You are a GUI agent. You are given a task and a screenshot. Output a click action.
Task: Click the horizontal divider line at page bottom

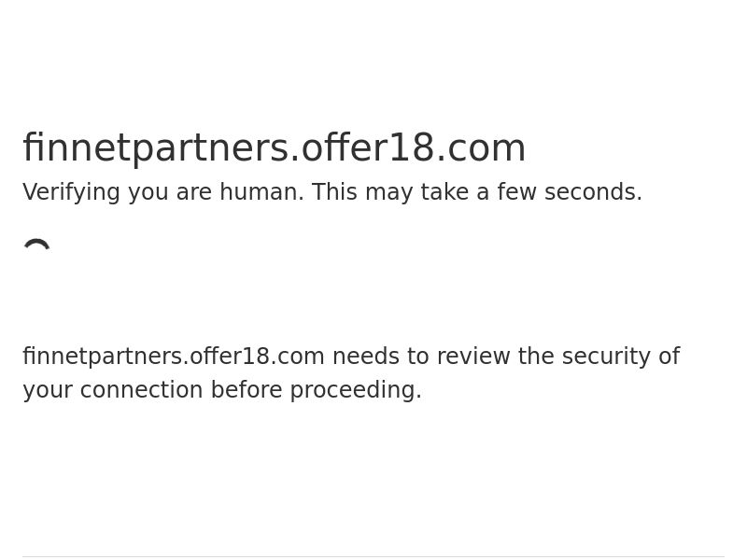[x=373, y=556]
